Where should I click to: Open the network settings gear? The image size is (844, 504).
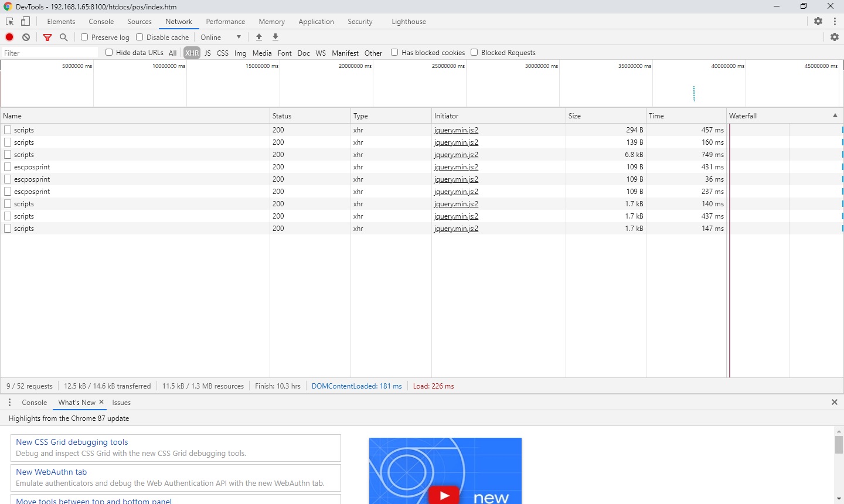[x=835, y=37]
